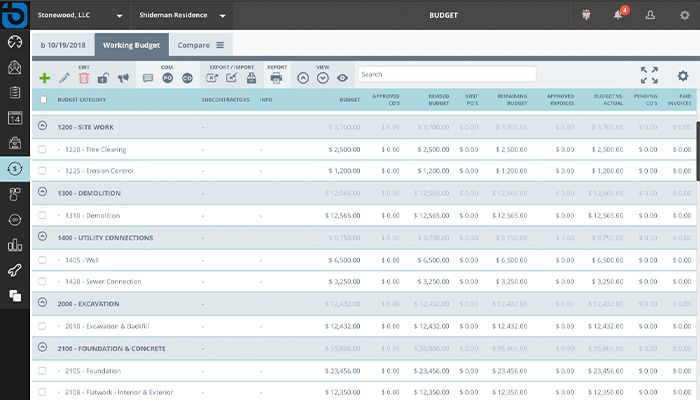700x400 pixels.
Task: Click the vertical scrollbar thumb at right
Action: point(698,151)
